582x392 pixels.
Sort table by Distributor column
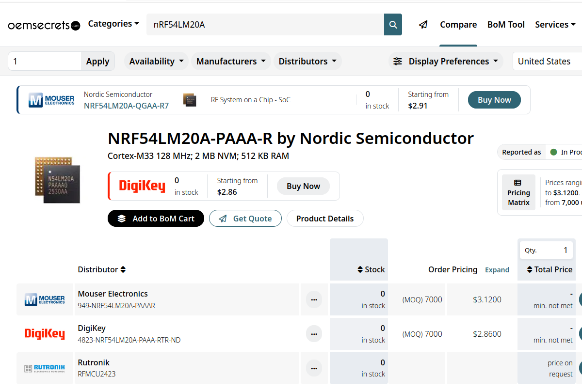coord(102,269)
